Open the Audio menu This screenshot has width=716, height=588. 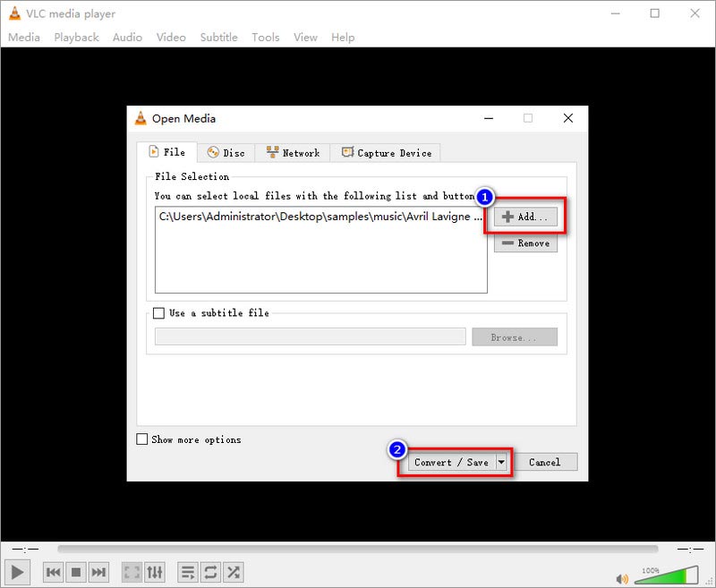[127, 38]
